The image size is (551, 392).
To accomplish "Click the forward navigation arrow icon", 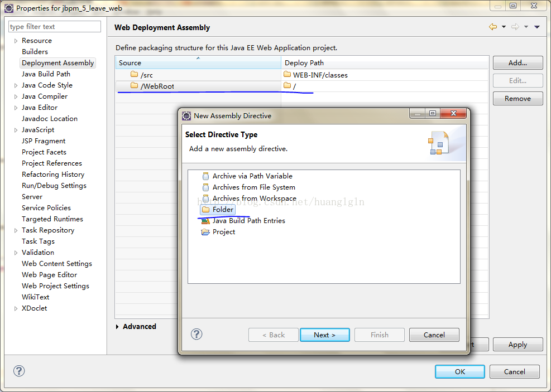I will pos(515,27).
